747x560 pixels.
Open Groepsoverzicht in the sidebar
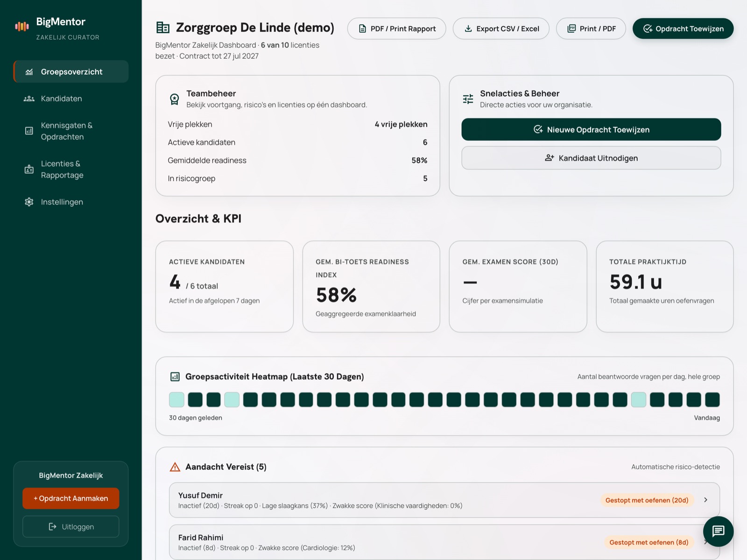71,71
